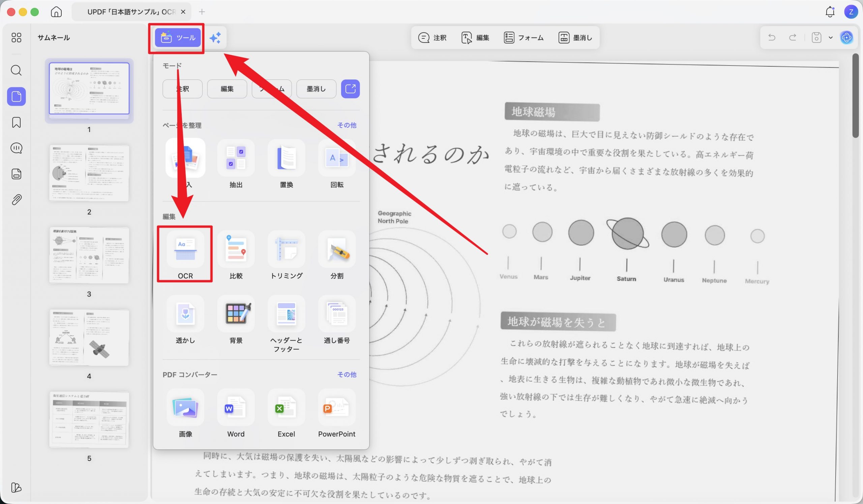Click the 地球磁場 heading in the document
This screenshot has height=504, width=863.
[x=552, y=112]
